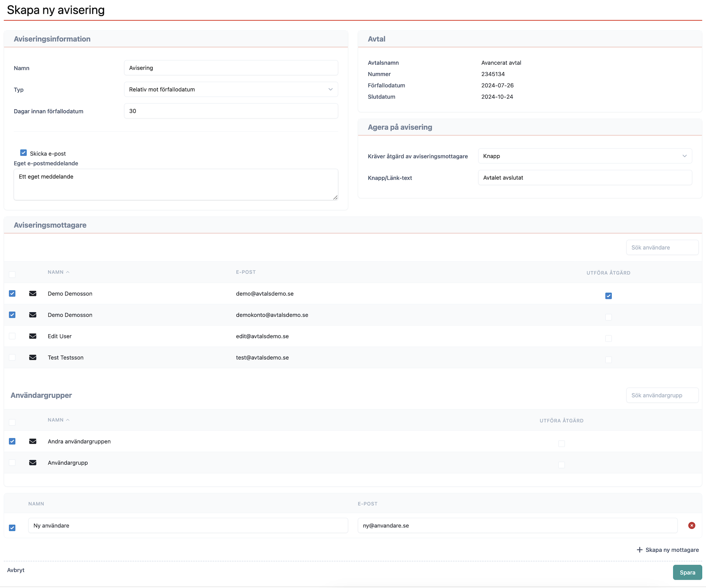Click envelope icon beside Test Testsson
706x588 pixels.
[x=33, y=357]
